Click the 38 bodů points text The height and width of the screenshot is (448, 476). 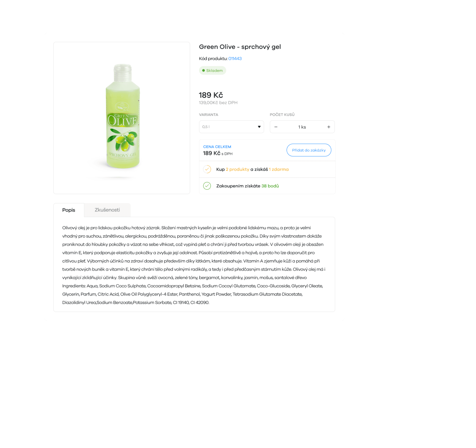pyautogui.click(x=270, y=186)
